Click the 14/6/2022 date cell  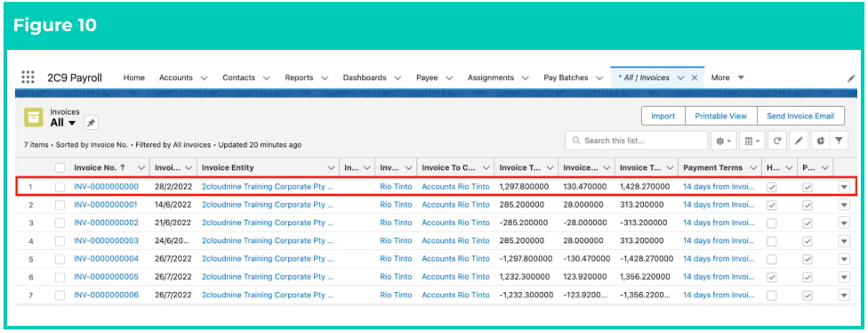(173, 205)
